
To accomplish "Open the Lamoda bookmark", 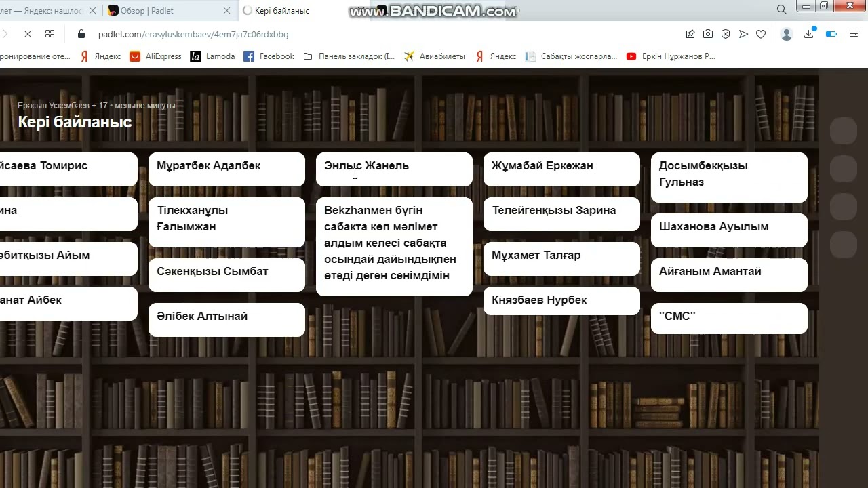I will coord(213,56).
